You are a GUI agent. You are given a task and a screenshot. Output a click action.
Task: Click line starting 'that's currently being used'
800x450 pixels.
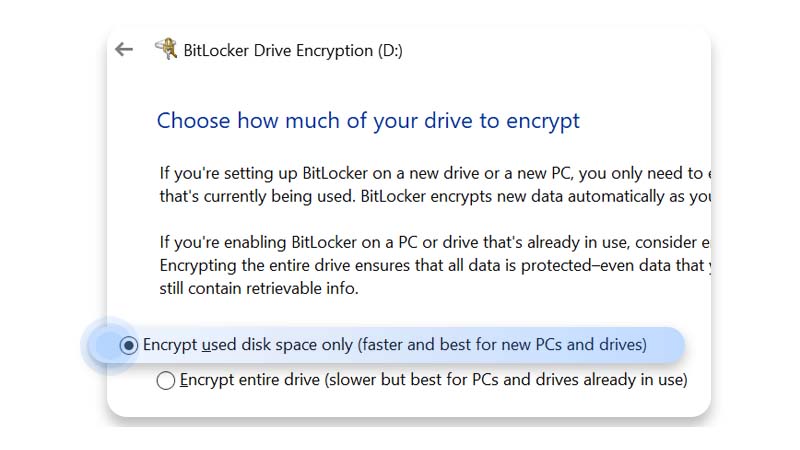click(x=435, y=196)
